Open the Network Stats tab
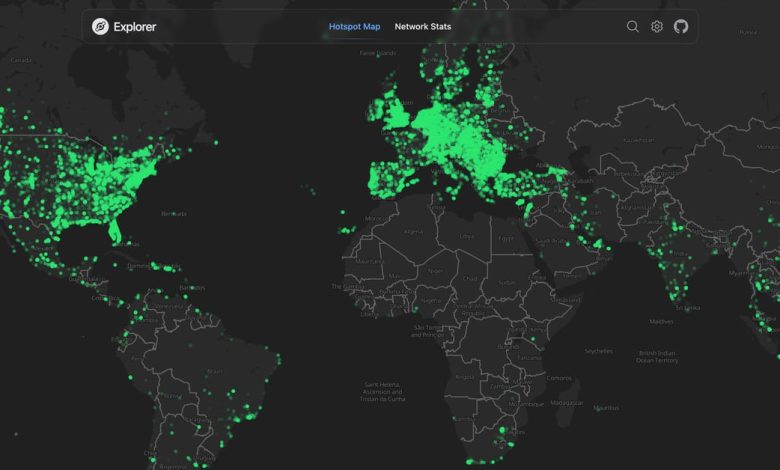Screen dimensions: 780x470 coord(423,27)
